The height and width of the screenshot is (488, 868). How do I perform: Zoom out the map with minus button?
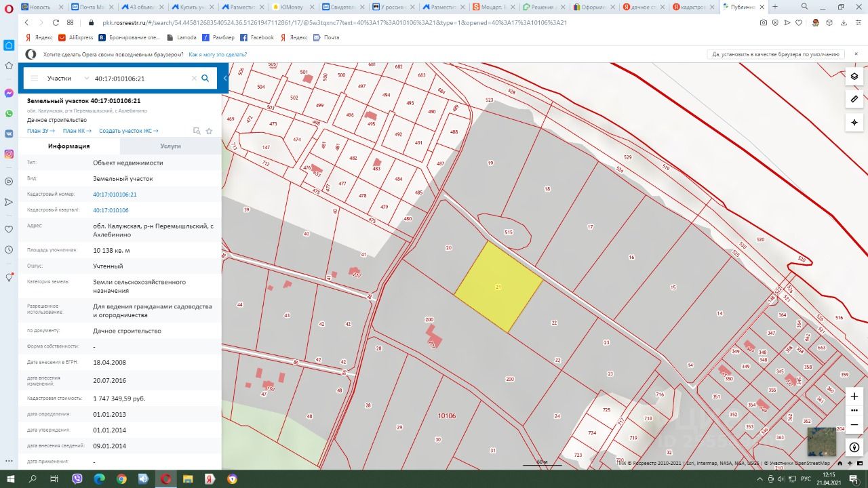coord(854,424)
